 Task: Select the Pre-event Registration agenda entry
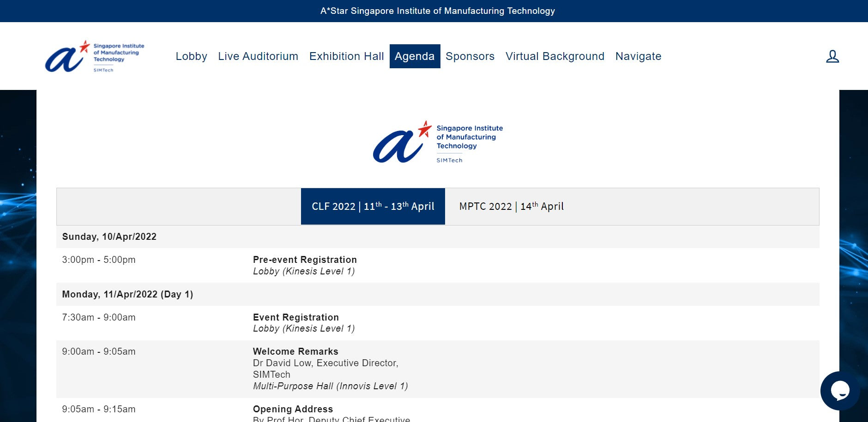click(305, 260)
